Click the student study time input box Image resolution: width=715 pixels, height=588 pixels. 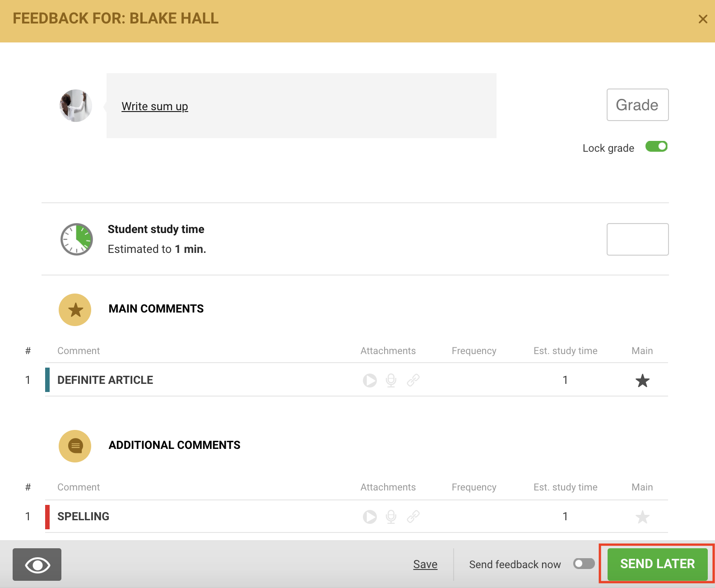coord(637,239)
